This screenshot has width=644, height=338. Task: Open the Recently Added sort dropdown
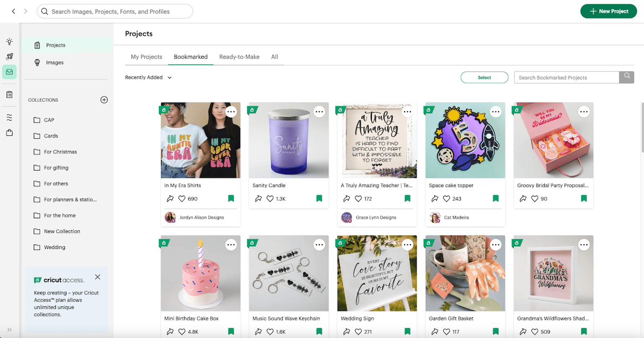(148, 77)
